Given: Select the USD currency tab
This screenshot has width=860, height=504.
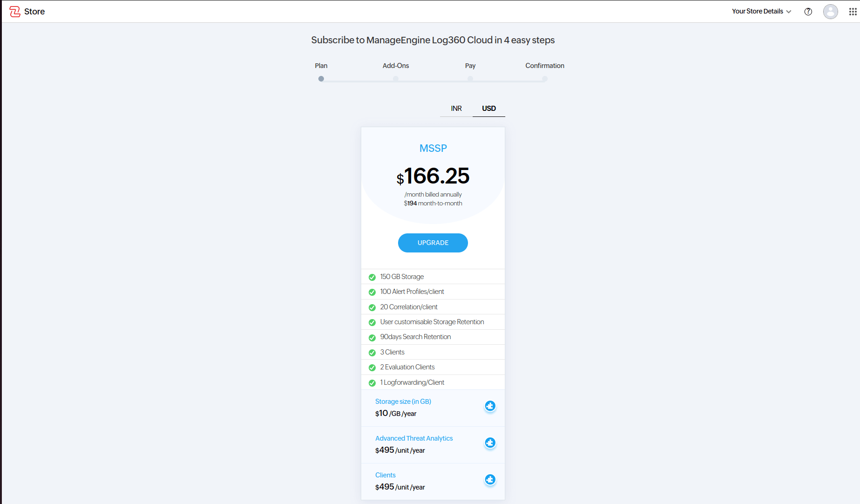Looking at the screenshot, I should (489, 109).
